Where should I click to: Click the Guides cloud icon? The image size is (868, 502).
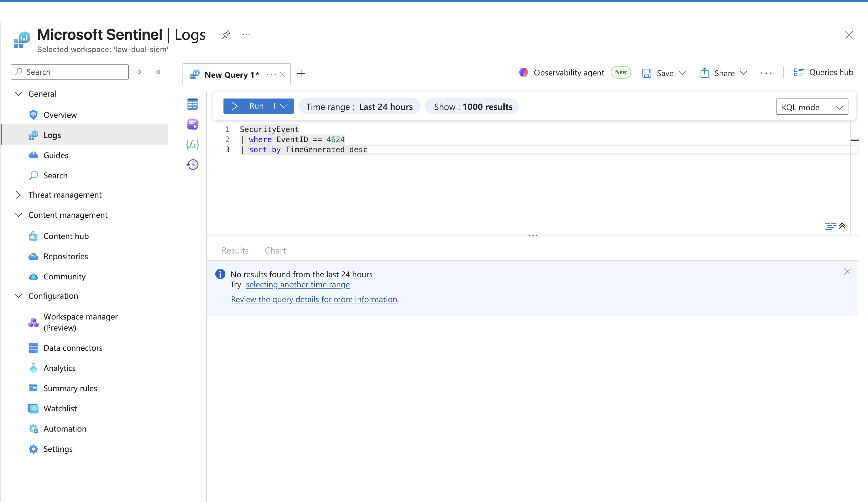[x=33, y=155]
